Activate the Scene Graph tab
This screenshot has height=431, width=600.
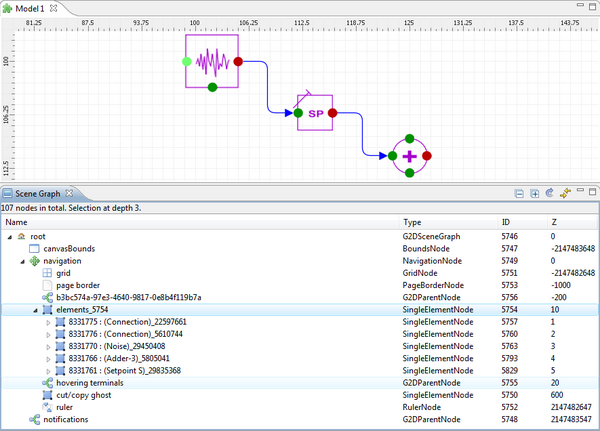40,193
